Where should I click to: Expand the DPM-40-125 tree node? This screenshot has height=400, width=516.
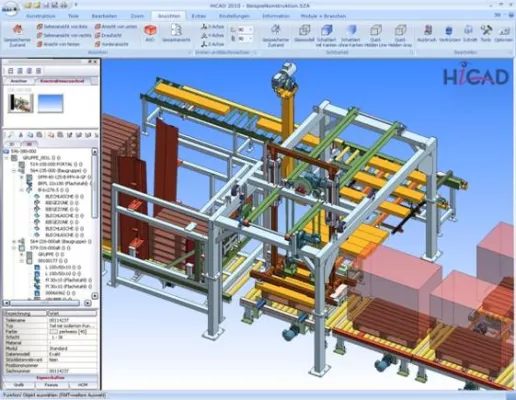click(x=22, y=177)
